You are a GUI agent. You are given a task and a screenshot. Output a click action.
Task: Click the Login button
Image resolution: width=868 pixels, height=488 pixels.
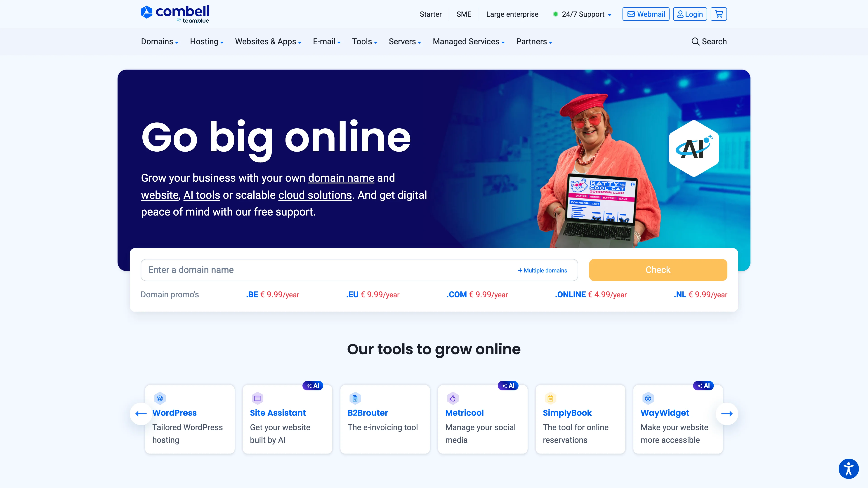[690, 14]
